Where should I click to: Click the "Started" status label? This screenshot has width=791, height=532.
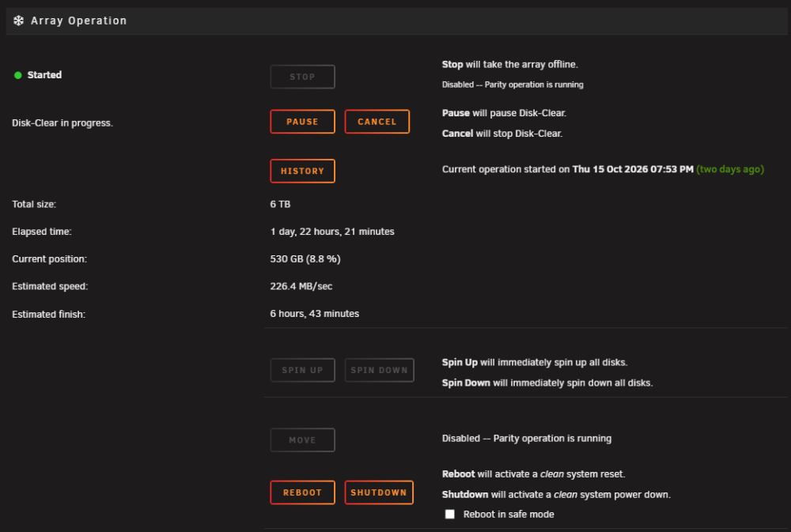[44, 75]
